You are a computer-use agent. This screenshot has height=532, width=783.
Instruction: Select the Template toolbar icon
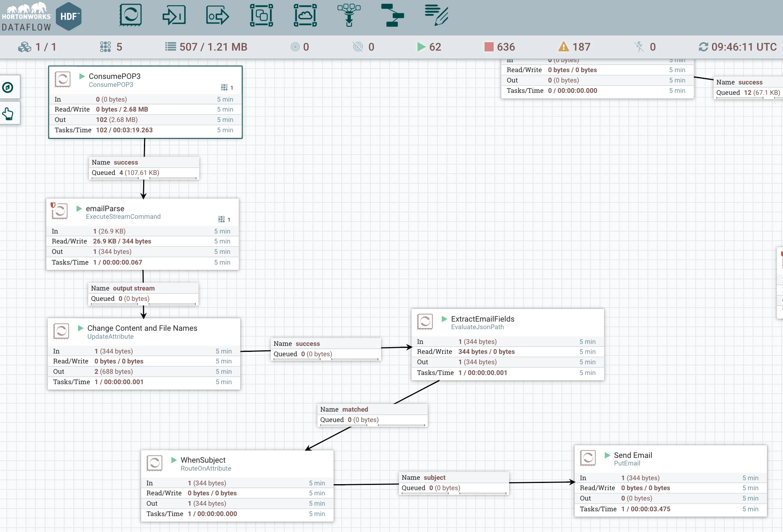[x=393, y=15]
